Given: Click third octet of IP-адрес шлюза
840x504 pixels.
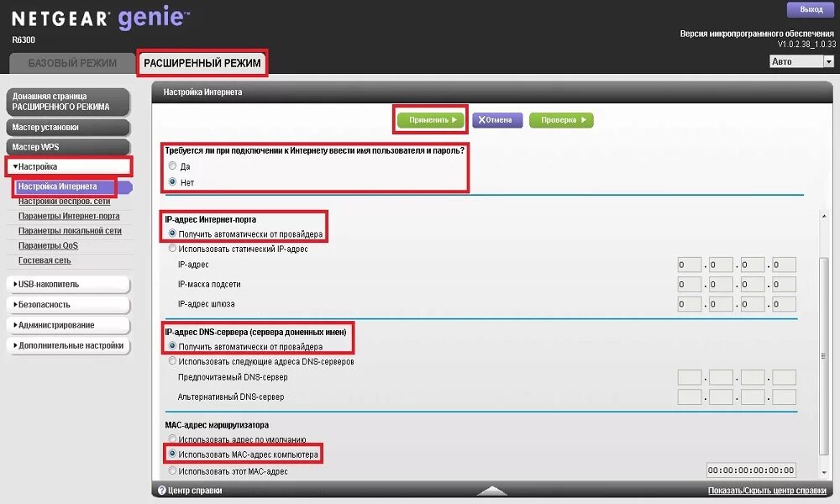Looking at the screenshot, I should [753, 304].
